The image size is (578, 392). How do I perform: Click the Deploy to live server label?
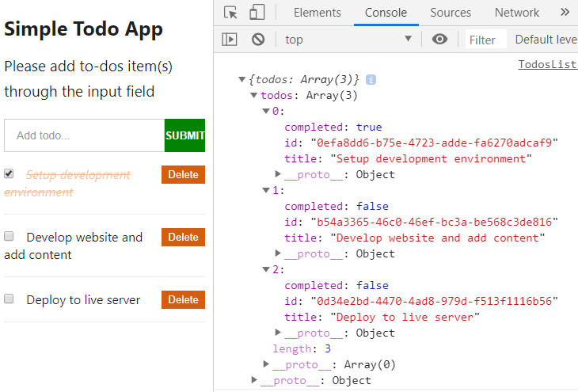point(83,300)
